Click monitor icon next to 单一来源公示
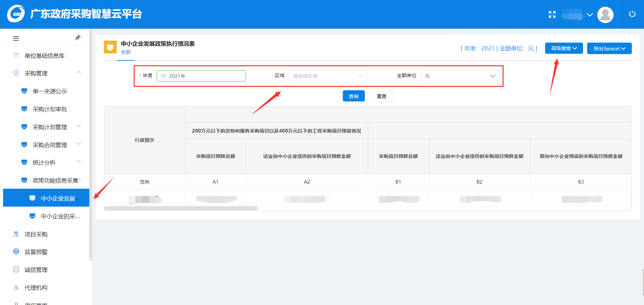This screenshot has width=644, height=305. click(24, 91)
